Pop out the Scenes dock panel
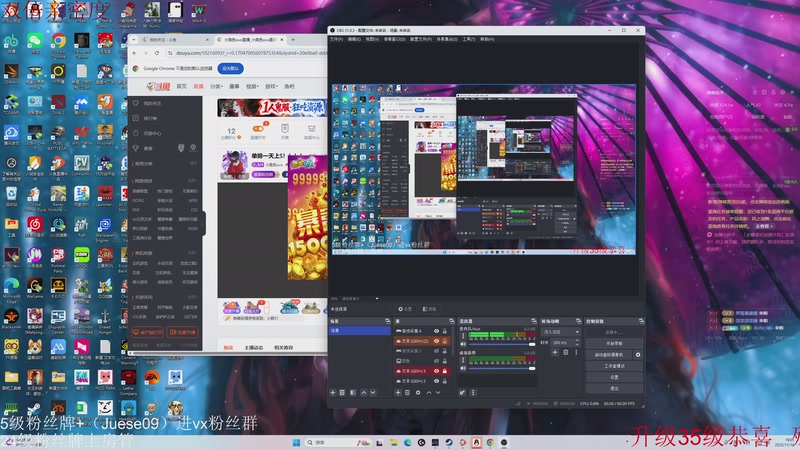The image size is (800, 450). 387,321
